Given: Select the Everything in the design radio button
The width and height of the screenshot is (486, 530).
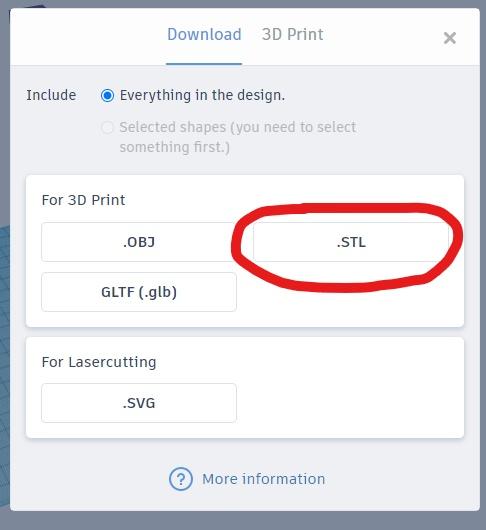Looking at the screenshot, I should click(107, 96).
